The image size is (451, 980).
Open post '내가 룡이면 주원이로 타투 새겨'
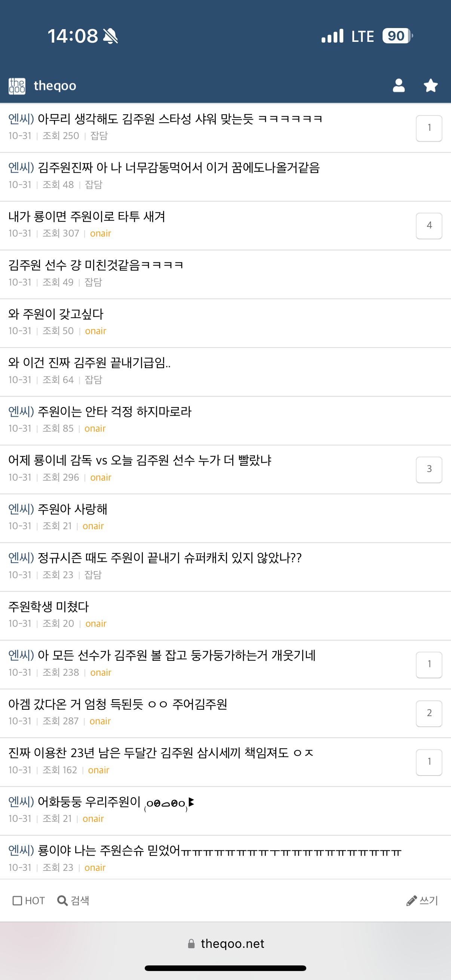pos(87,216)
